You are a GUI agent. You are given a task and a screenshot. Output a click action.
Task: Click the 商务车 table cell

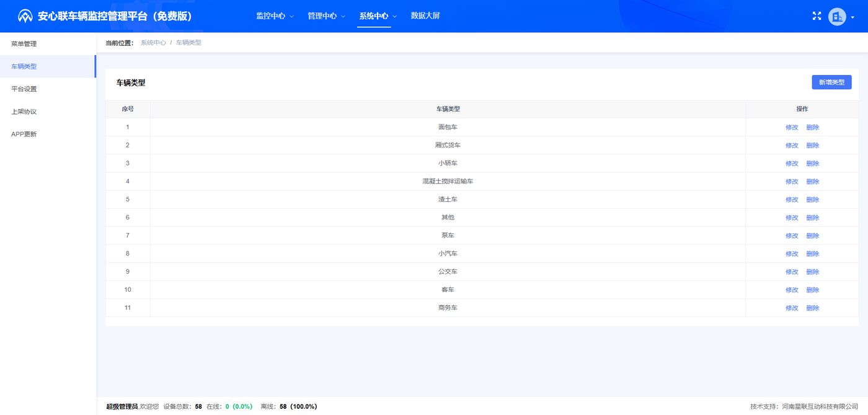tap(448, 307)
